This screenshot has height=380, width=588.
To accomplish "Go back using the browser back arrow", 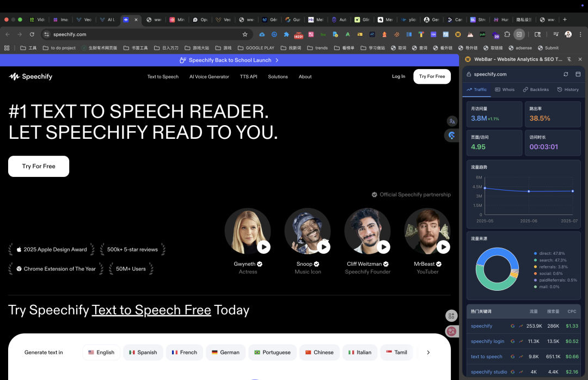I will coord(8,34).
